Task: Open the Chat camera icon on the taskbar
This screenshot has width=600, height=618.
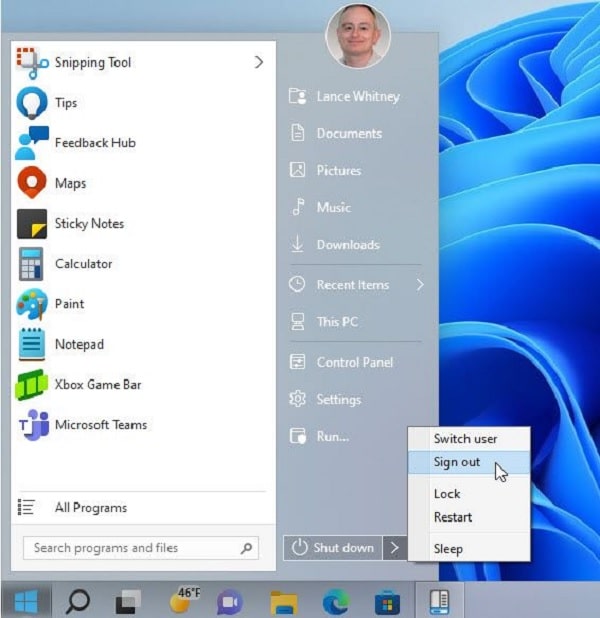Action: (230, 602)
